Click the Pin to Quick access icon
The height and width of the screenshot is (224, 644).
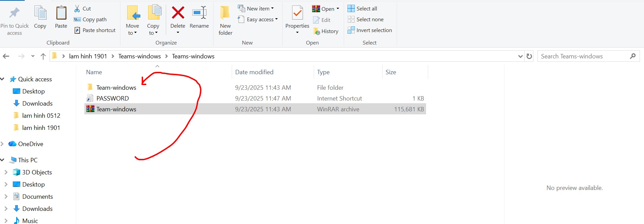coord(14,13)
